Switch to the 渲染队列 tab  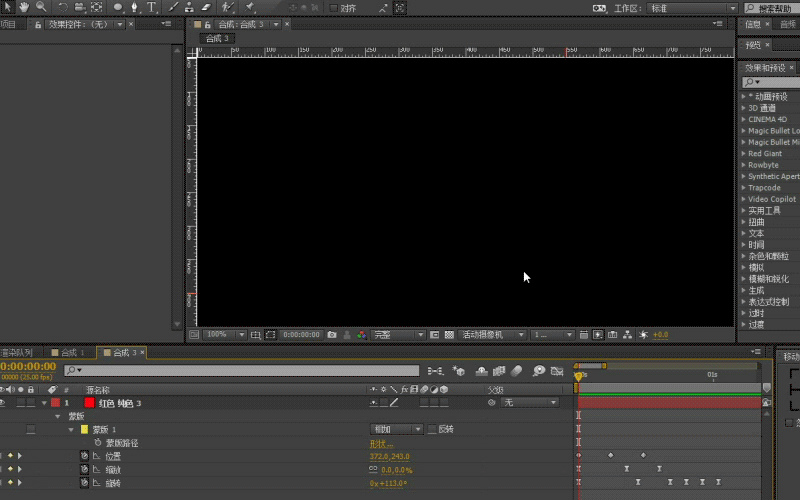click(x=16, y=352)
